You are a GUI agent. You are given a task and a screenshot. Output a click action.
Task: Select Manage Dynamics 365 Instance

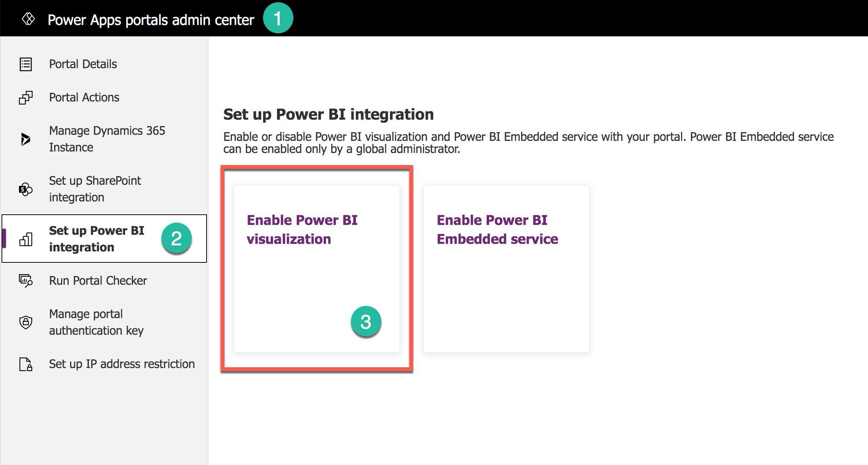[104, 139]
